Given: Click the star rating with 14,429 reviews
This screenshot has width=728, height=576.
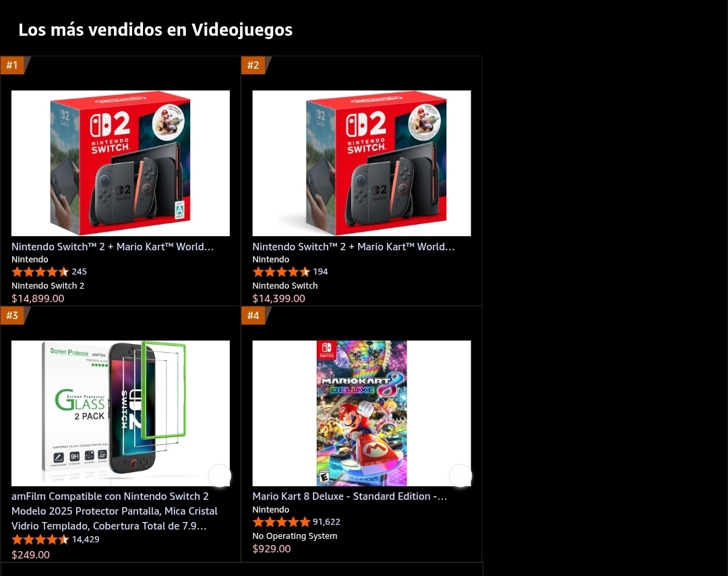Looking at the screenshot, I should (x=40, y=540).
